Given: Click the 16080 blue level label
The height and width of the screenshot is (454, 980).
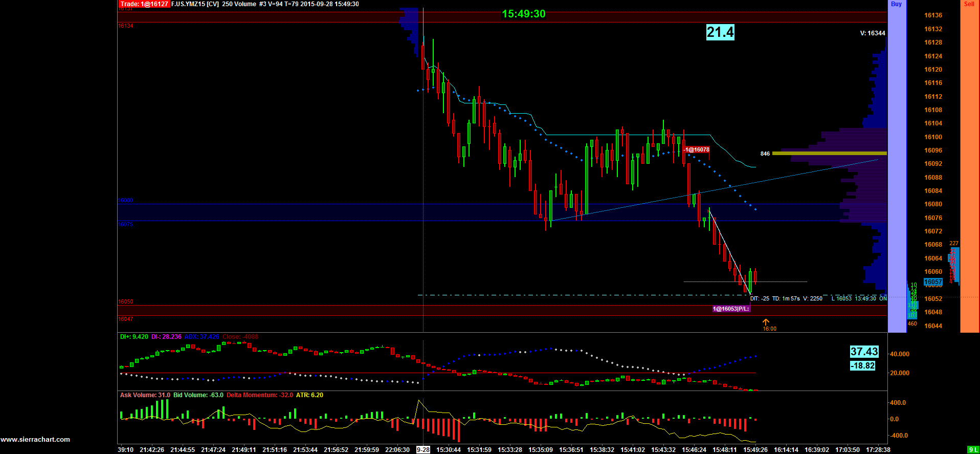Looking at the screenshot, I should click(125, 201).
